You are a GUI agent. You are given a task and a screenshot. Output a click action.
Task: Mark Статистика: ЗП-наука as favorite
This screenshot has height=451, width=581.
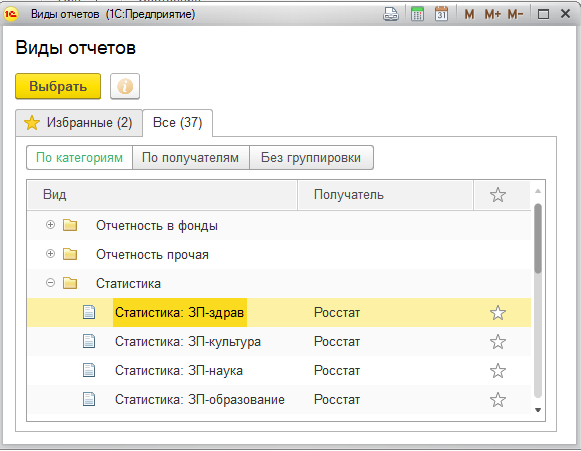tap(498, 371)
